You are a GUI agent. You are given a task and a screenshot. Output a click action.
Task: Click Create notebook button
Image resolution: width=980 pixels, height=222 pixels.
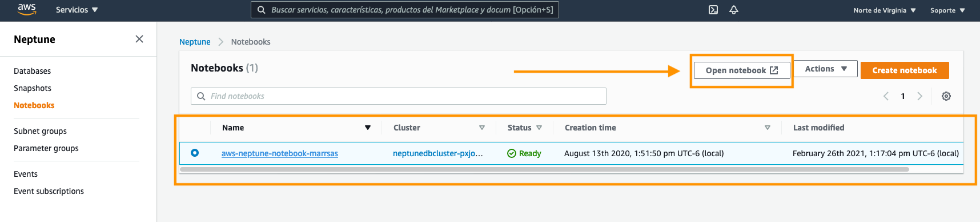[x=905, y=70]
